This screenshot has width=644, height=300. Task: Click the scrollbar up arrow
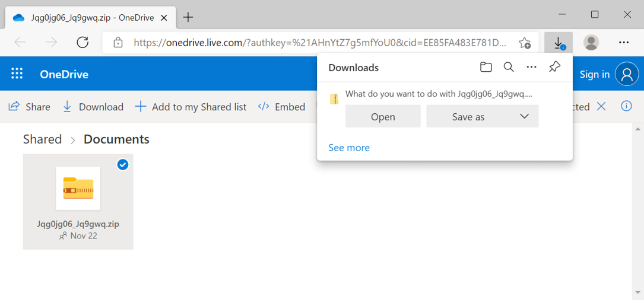(637, 129)
